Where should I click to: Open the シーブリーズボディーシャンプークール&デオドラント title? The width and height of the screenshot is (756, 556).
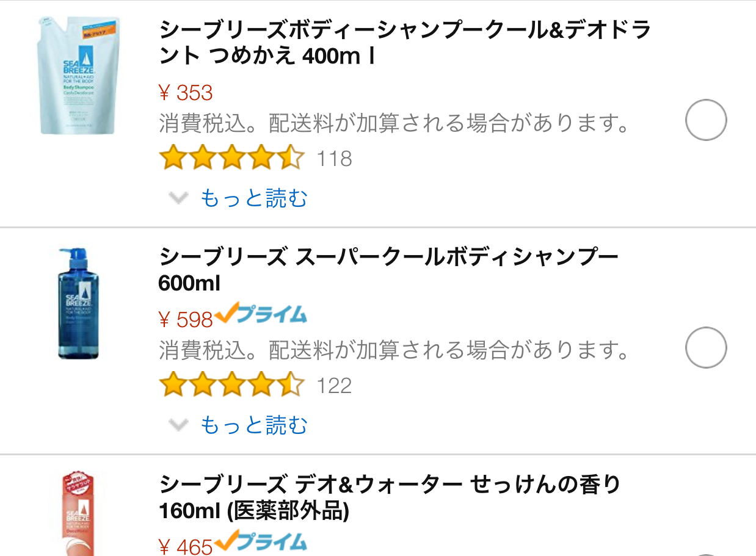[404, 42]
